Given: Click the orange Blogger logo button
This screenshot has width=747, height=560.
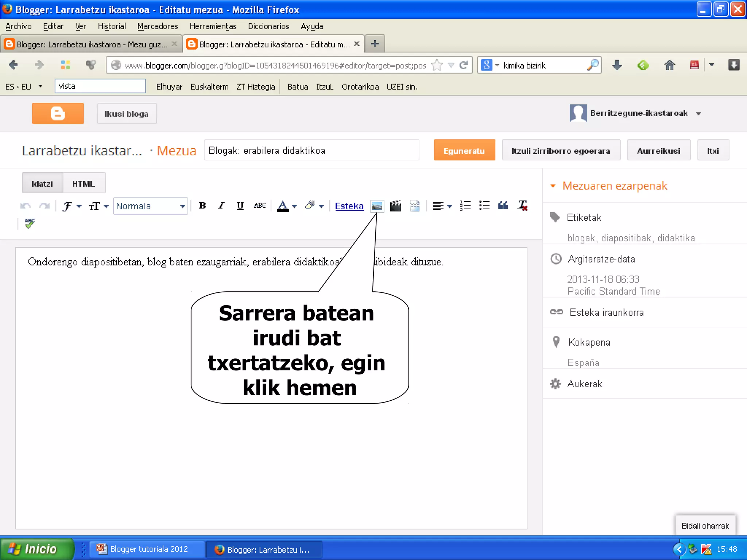Looking at the screenshot, I should [58, 113].
